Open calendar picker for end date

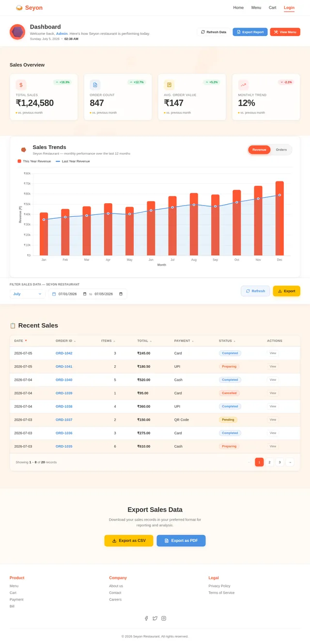tap(121, 294)
